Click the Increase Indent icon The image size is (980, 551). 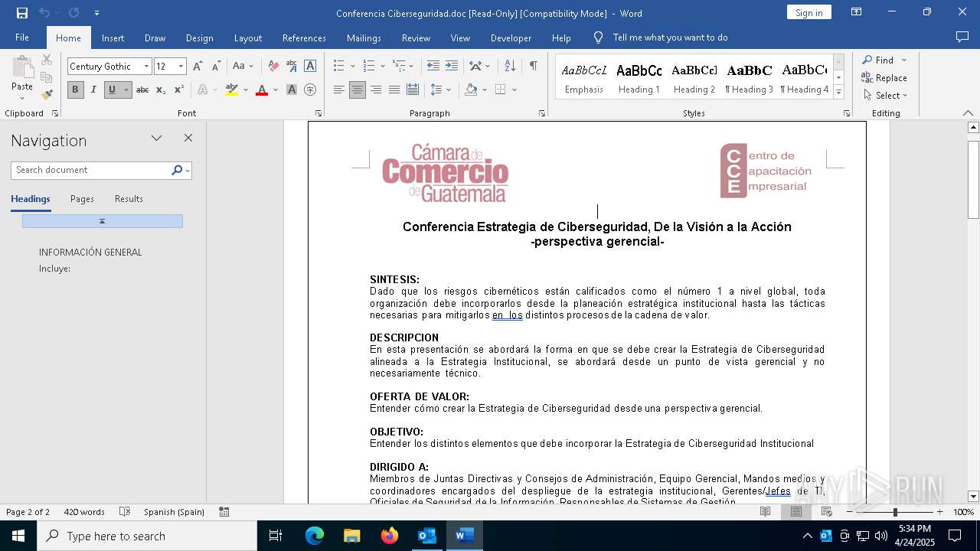pyautogui.click(x=452, y=67)
